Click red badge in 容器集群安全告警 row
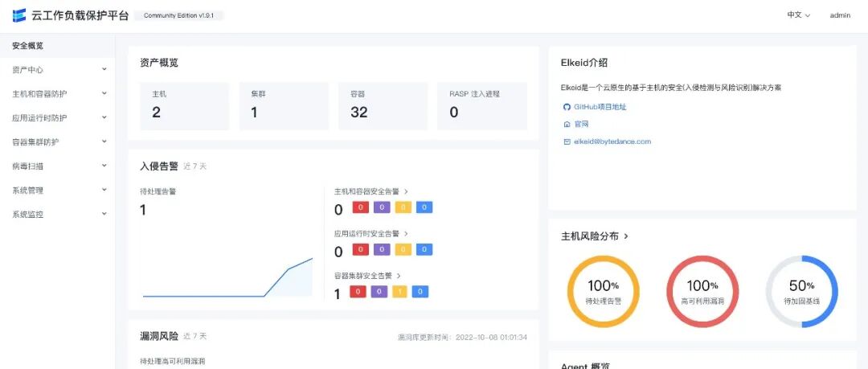 click(x=358, y=292)
